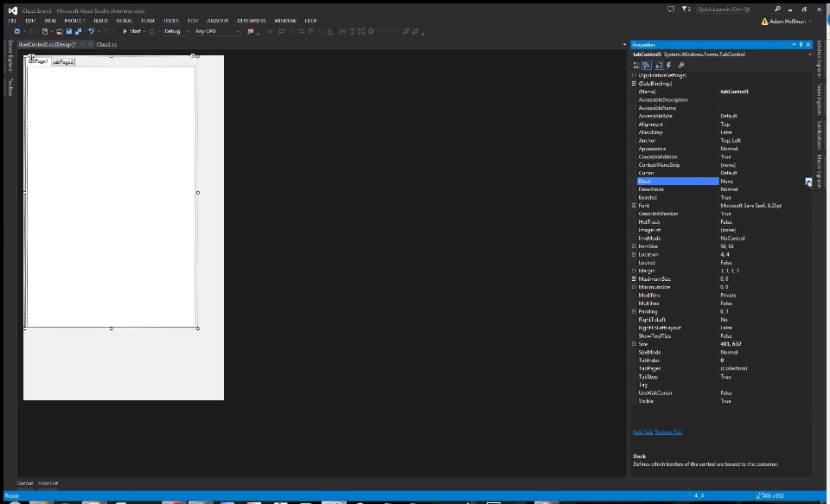This screenshot has height=504, width=830.
Task: Open the DEBUG menu
Action: click(x=124, y=21)
